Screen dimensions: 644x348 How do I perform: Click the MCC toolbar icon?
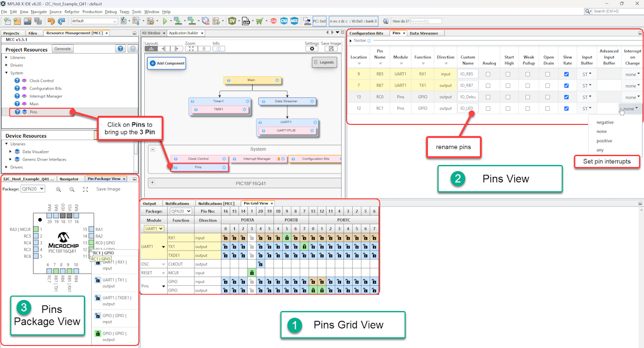point(294,21)
